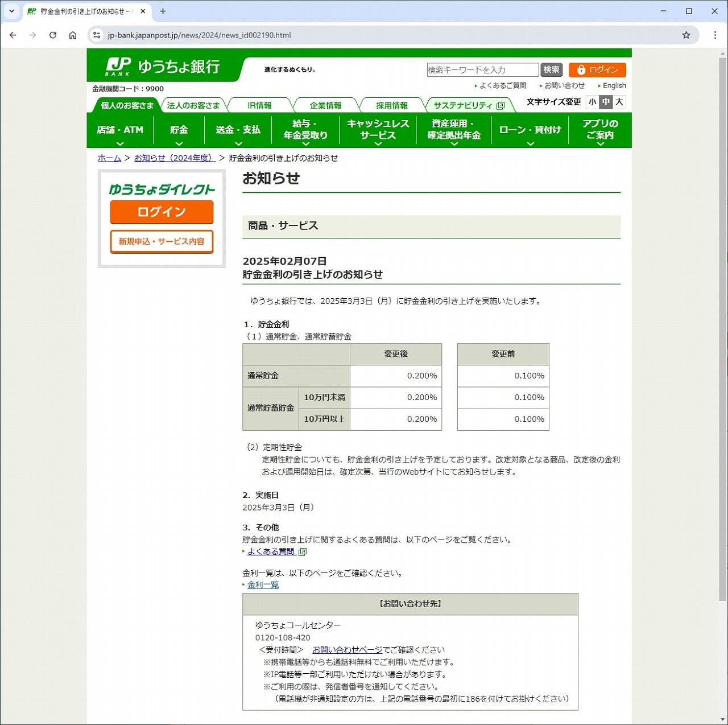The image size is (728, 725).
Task: Go forward in browser history
Action: pyautogui.click(x=33, y=35)
